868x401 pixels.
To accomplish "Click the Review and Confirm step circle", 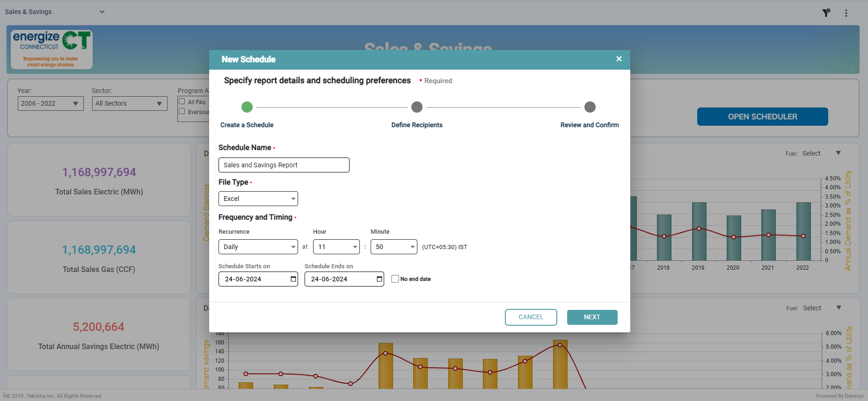I will [590, 107].
